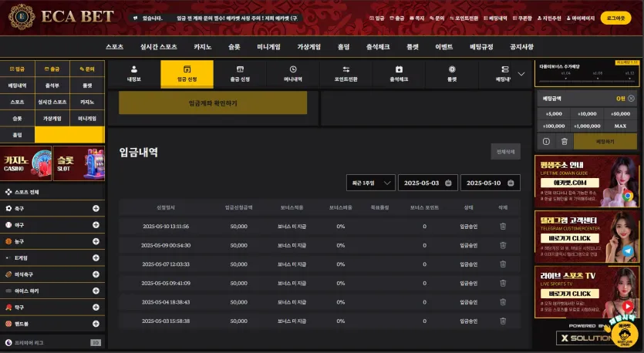Click the ECA BET logo emblem
Viewport: 644px width, 353px height.
pyautogui.click(x=22, y=17)
